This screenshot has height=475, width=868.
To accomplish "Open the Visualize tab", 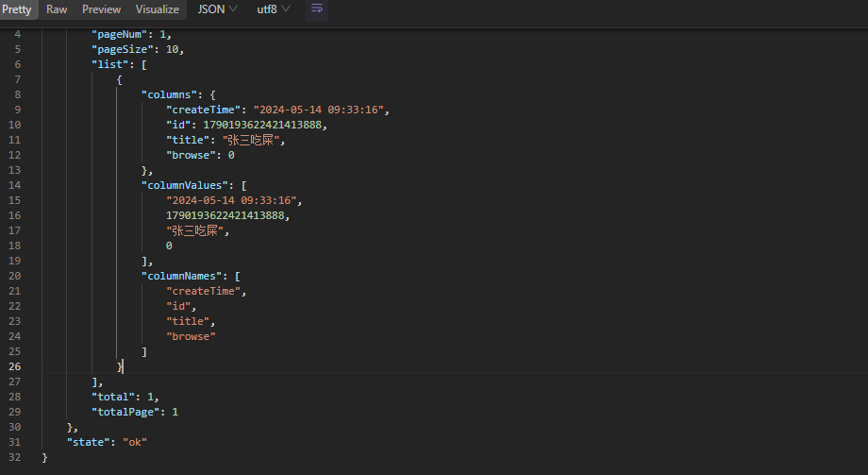I will pos(158,9).
